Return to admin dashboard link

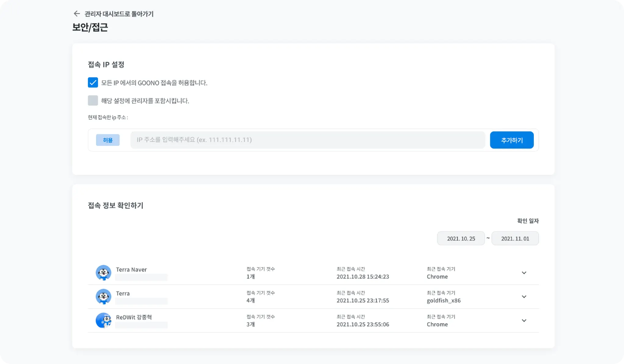pos(119,14)
